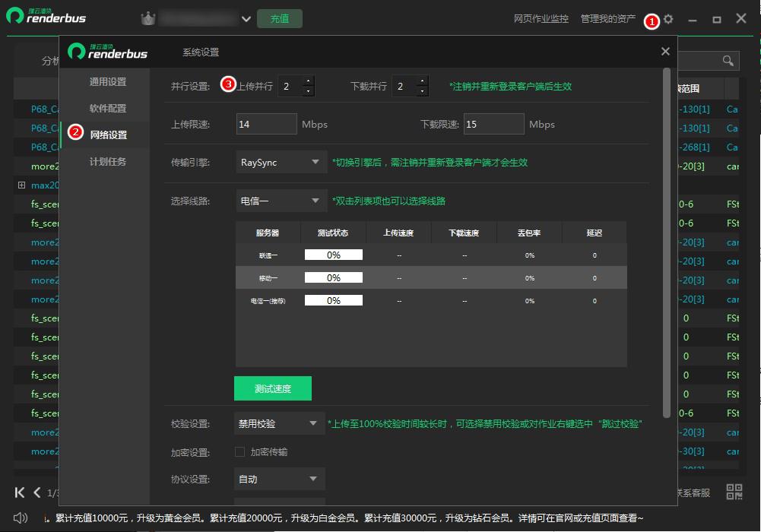Select the 网络设置 tab

point(108,135)
